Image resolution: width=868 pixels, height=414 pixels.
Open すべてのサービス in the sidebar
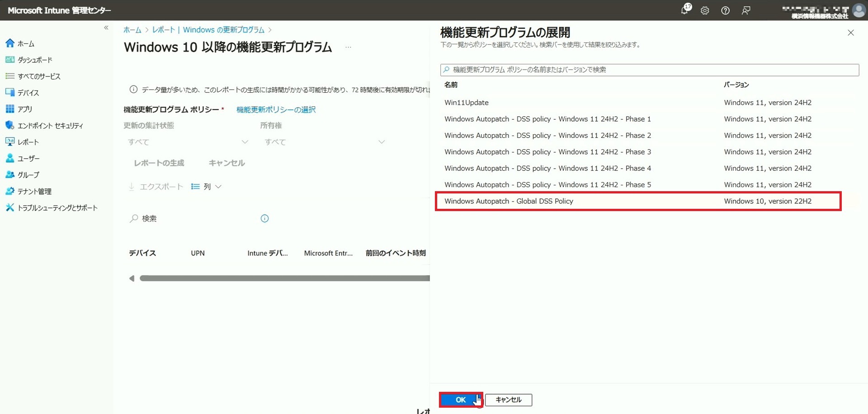coord(39,76)
